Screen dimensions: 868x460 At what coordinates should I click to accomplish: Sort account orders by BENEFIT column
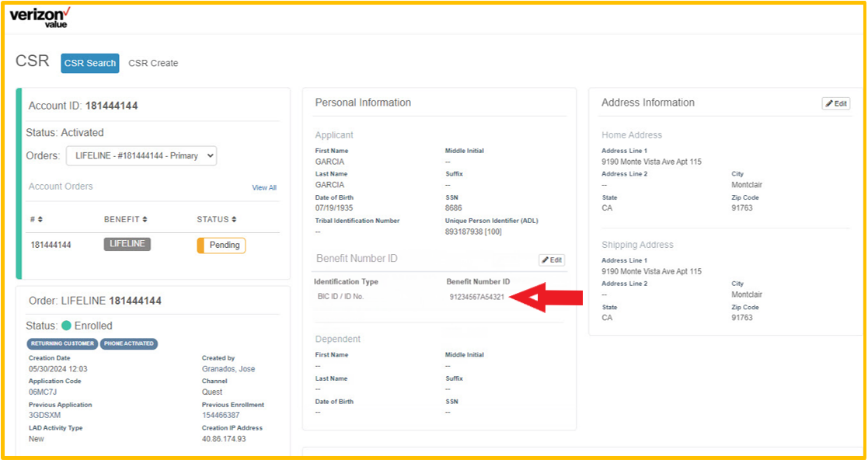click(126, 219)
